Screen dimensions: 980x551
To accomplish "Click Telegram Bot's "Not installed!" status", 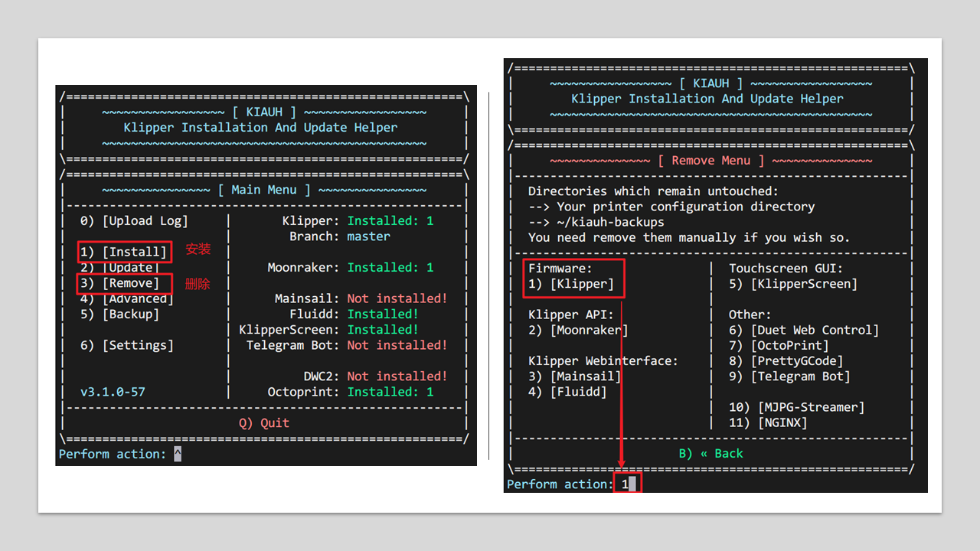I will [397, 345].
